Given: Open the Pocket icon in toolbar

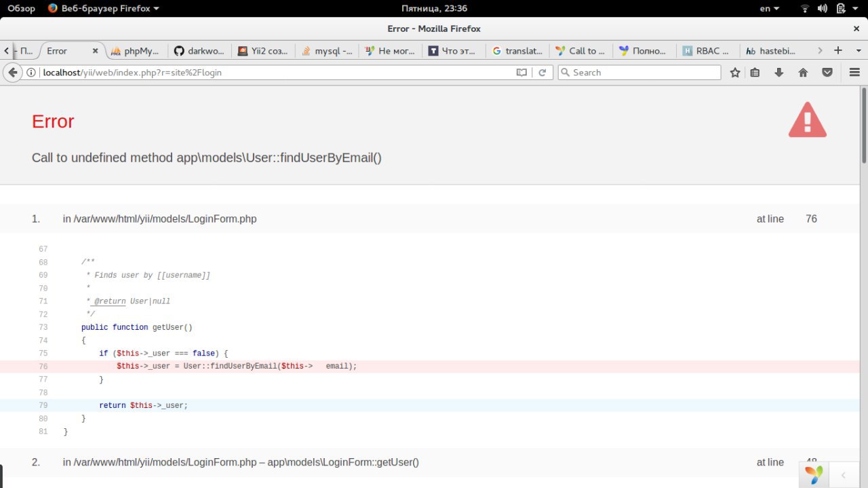Looking at the screenshot, I should click(x=828, y=73).
